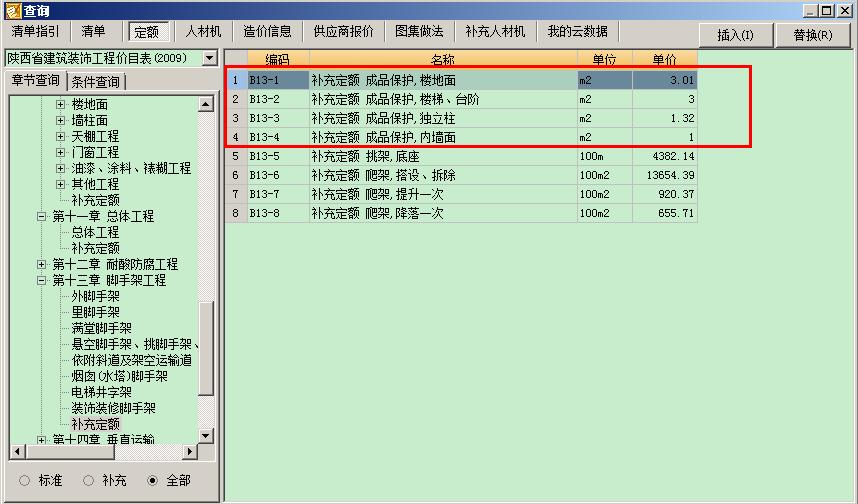Select row B13-2 成品保护,楼梯、台阶
This screenshot has width=858, height=504.
point(461,99)
